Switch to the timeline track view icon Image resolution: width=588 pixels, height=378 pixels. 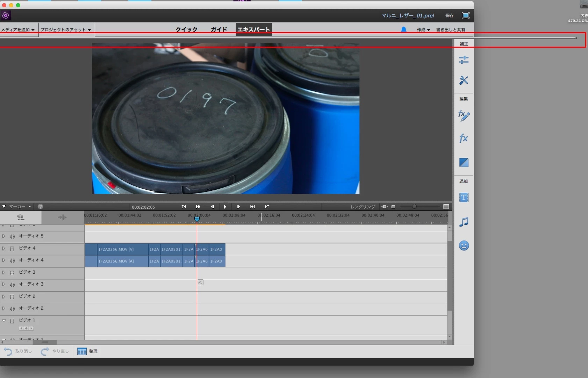pos(21,217)
